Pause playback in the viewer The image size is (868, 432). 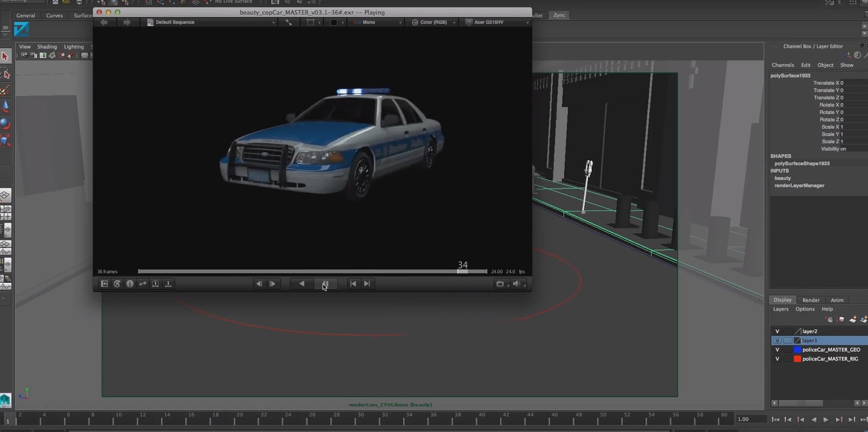(325, 284)
